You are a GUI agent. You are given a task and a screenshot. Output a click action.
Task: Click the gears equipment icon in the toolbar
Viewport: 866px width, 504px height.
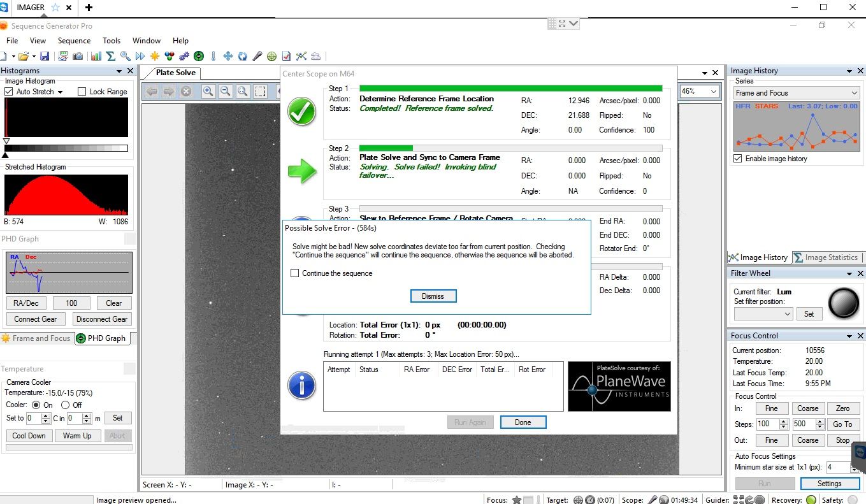tap(184, 56)
